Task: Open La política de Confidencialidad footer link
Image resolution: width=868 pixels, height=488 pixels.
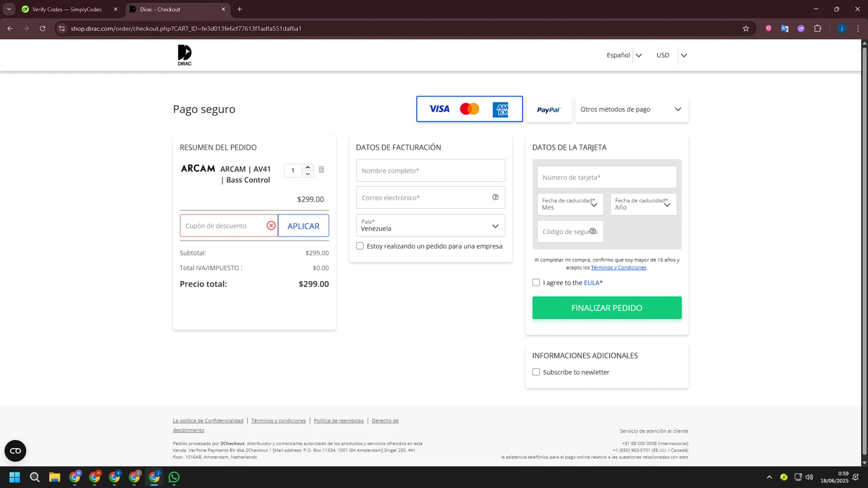Action: click(208, 420)
